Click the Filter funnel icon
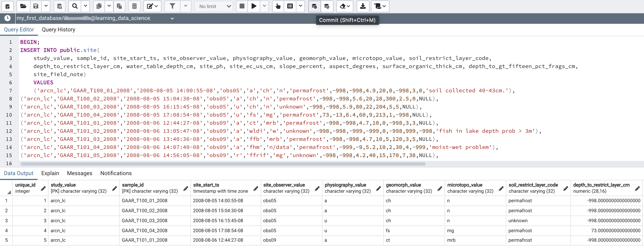Image resolution: width=644 pixels, height=246 pixels. pos(172,6)
